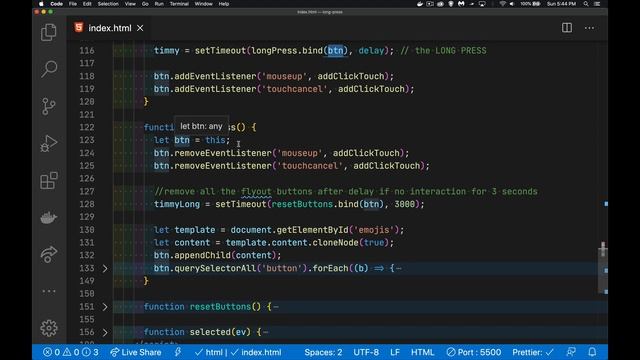Expand folded selected function on line 156
The height and width of the screenshot is (360, 640).
tap(105, 332)
